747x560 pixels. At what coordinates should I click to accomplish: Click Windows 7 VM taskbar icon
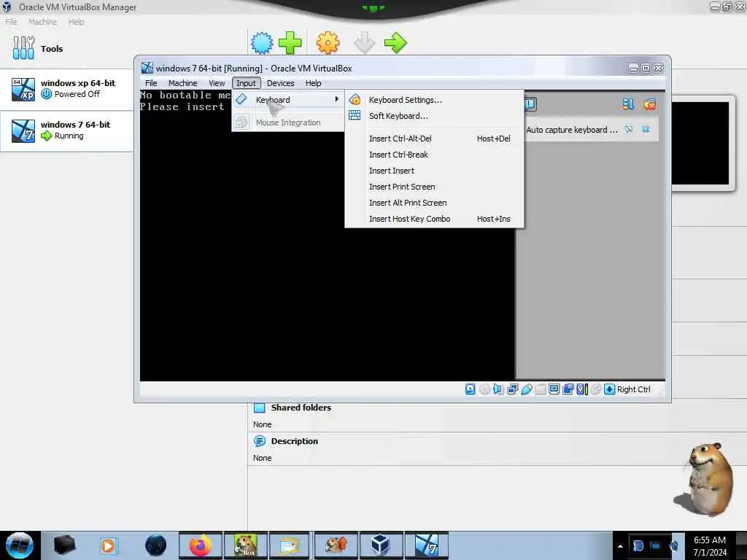426,545
